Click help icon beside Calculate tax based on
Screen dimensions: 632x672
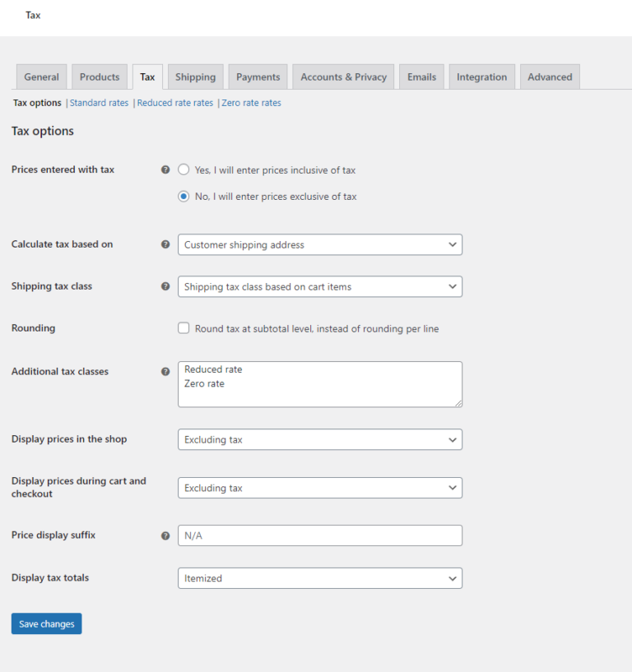point(165,244)
